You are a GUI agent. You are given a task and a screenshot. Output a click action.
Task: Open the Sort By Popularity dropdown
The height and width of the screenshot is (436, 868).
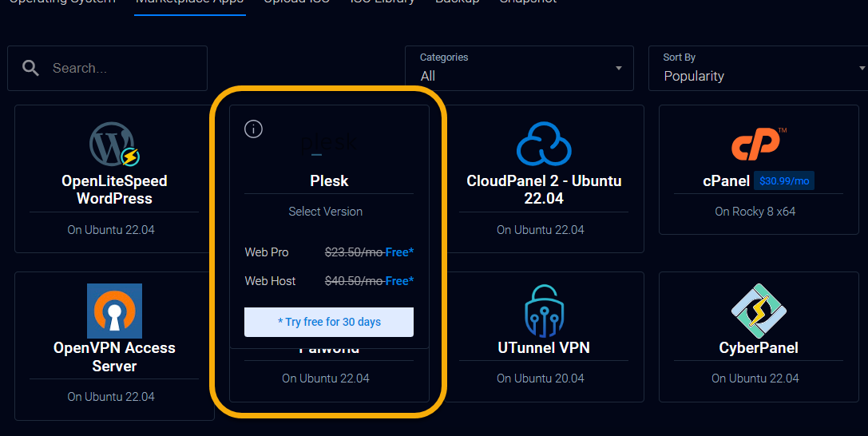759,68
